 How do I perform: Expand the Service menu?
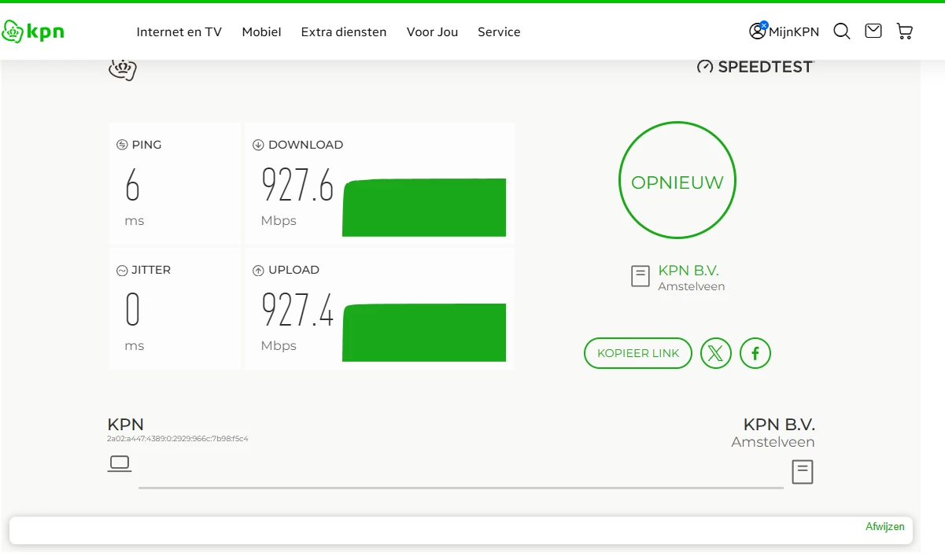tap(499, 32)
